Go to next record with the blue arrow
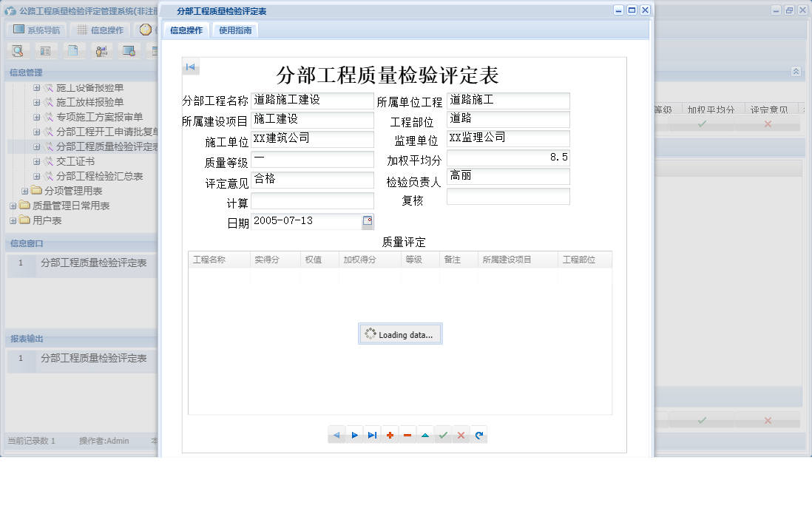 354,435
